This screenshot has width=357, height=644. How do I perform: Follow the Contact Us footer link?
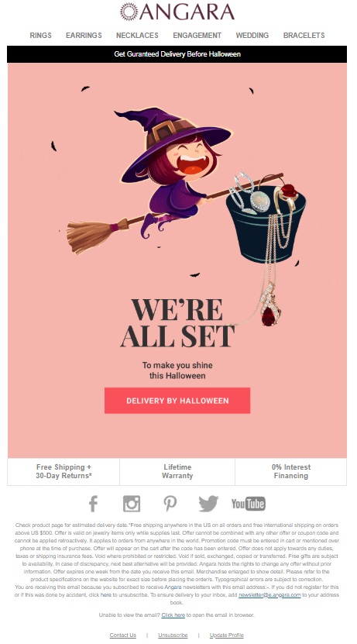[x=122, y=635]
